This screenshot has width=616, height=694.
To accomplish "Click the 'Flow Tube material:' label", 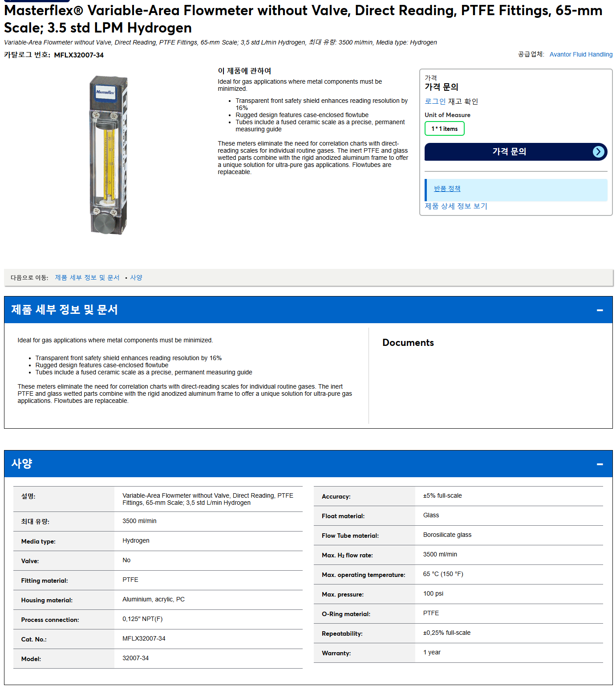I will pyautogui.click(x=350, y=536).
